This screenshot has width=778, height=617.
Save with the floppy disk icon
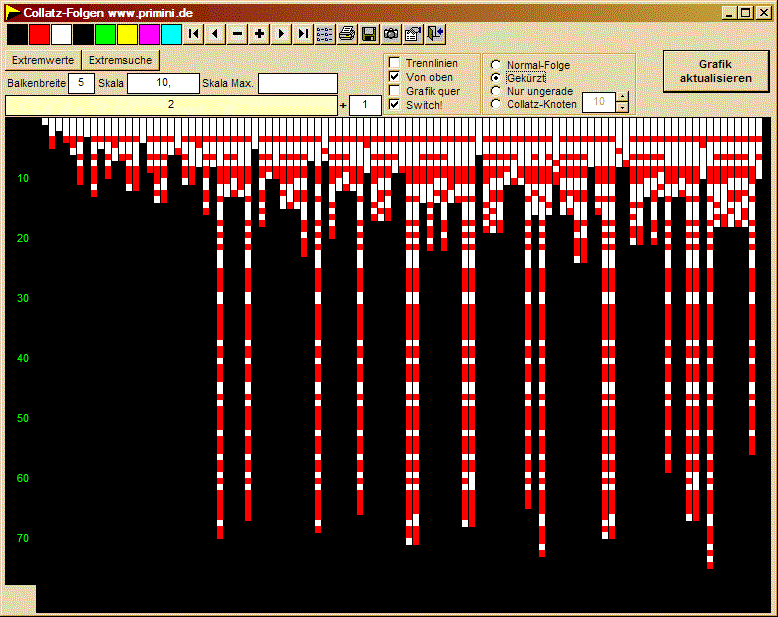[369, 34]
